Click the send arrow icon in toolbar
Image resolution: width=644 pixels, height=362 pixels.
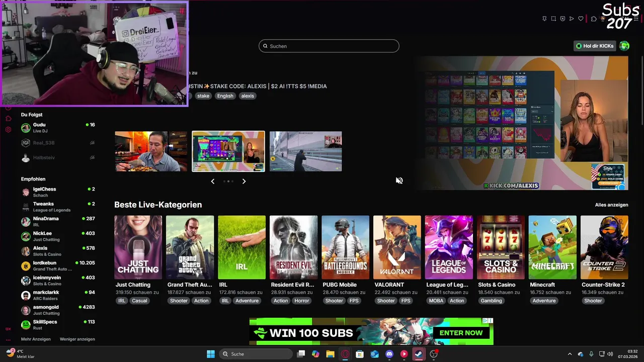572,19
